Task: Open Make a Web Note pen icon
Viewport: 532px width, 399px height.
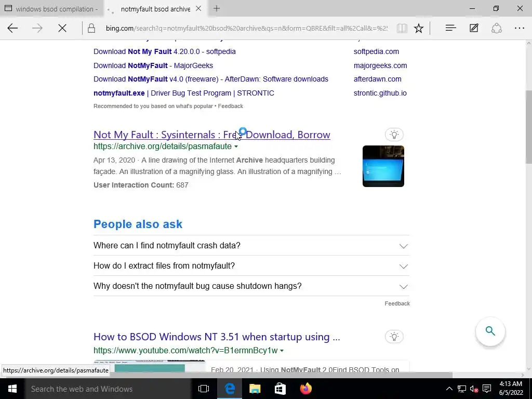Action: pos(474,28)
